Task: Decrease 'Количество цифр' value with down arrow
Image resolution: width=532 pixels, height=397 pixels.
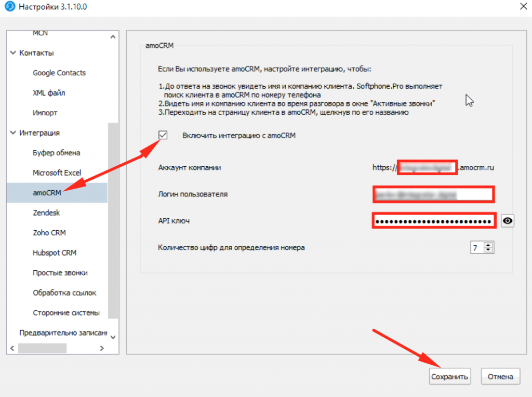Action: click(x=487, y=250)
